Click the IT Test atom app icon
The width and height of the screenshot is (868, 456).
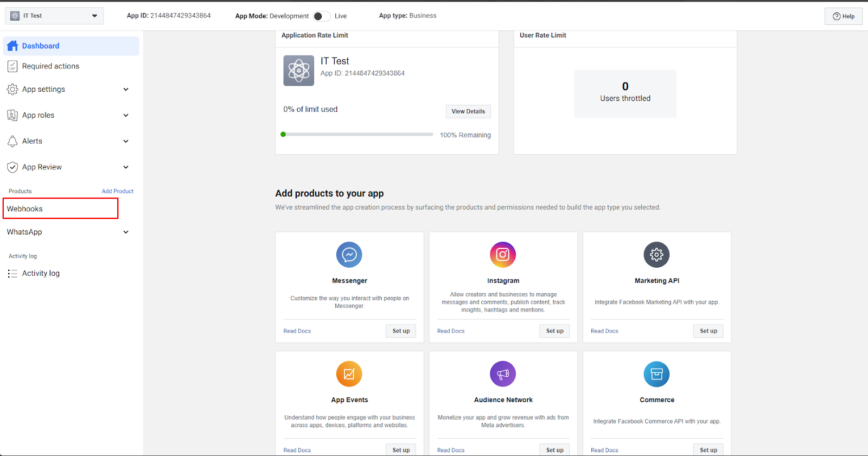[298, 71]
